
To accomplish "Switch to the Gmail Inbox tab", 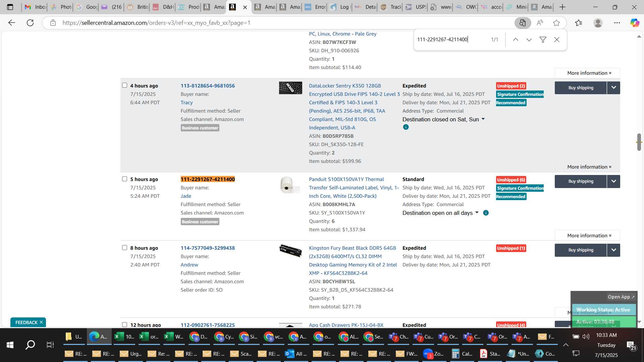I will click(35, 7).
